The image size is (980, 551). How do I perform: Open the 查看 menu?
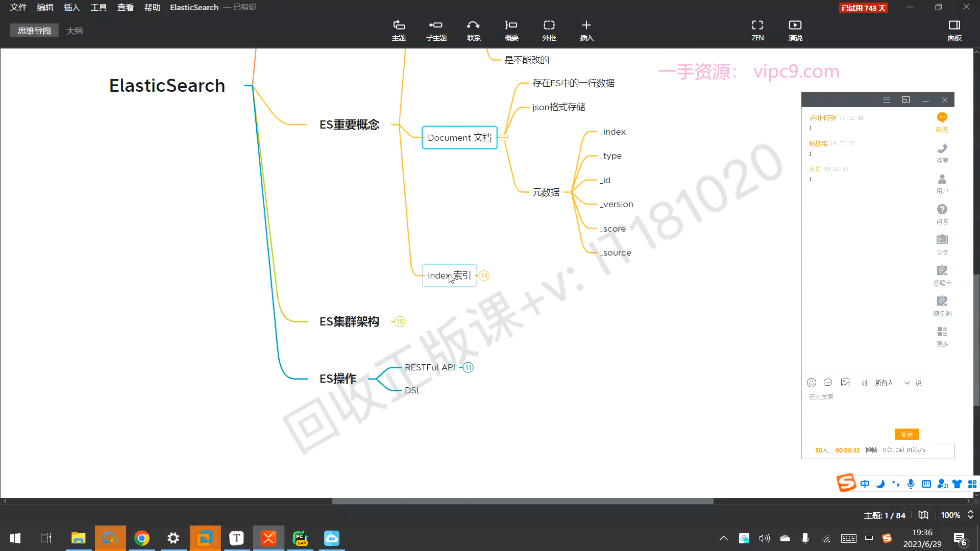(125, 7)
